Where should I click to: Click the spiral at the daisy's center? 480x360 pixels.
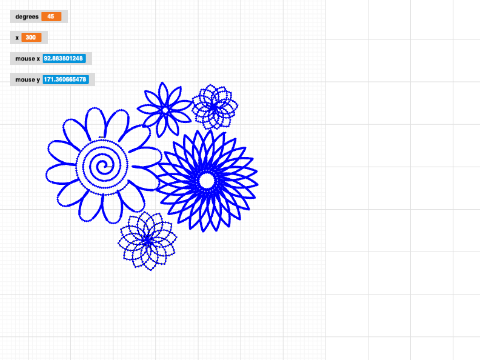click(x=103, y=166)
